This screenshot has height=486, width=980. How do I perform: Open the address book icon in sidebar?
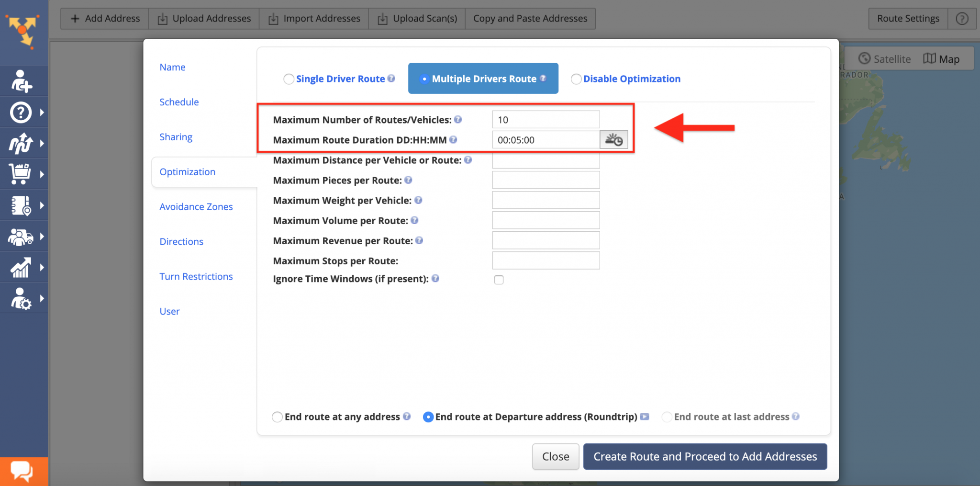click(x=20, y=205)
